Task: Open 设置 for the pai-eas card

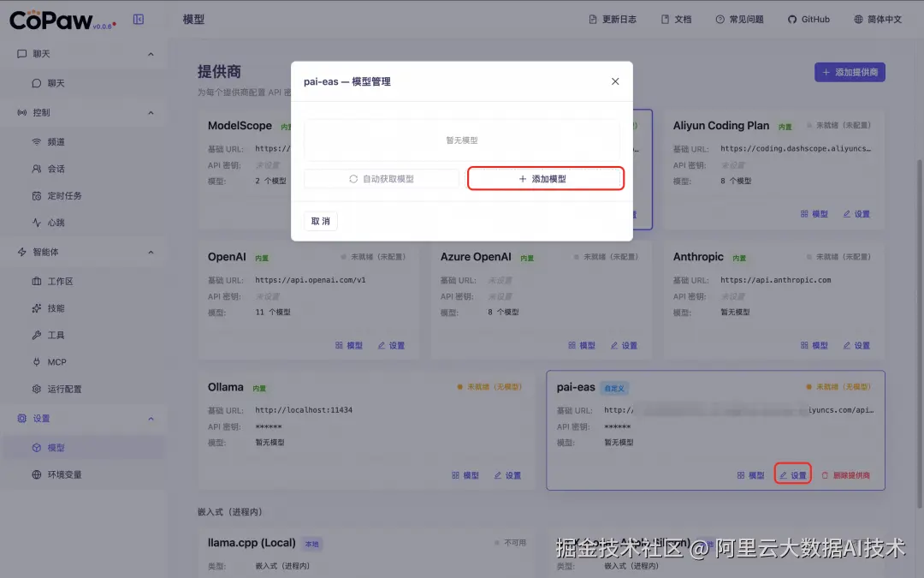Action: [792, 474]
